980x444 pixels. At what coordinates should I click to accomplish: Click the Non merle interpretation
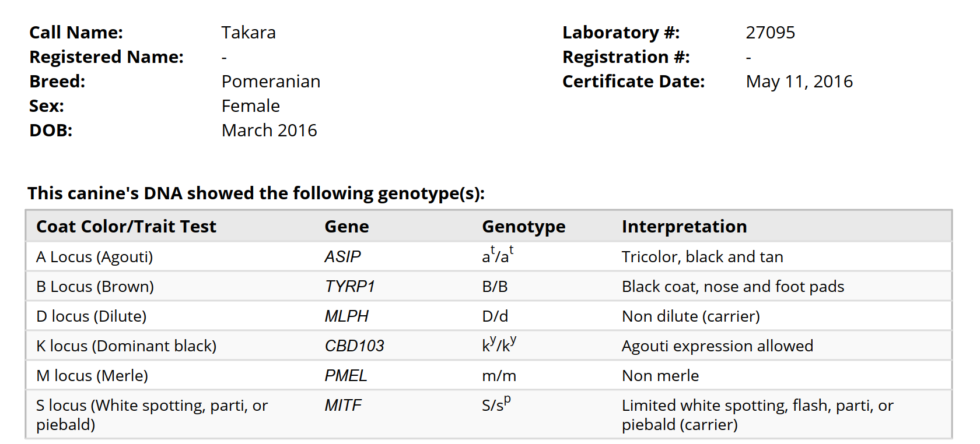click(x=660, y=376)
